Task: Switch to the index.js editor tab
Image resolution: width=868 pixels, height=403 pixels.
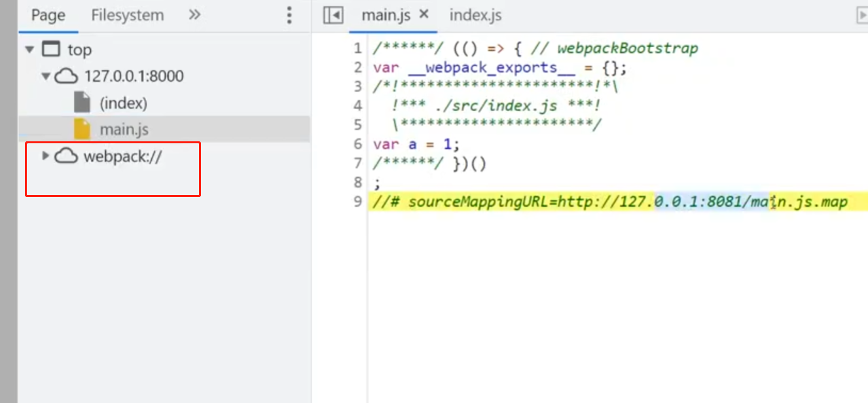Action: click(x=475, y=16)
